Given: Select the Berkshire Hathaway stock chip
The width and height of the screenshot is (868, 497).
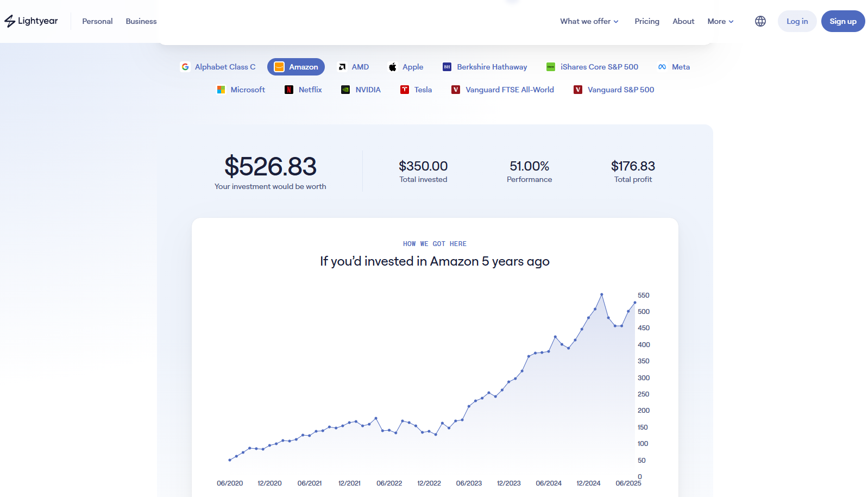Looking at the screenshot, I should pyautogui.click(x=485, y=67).
